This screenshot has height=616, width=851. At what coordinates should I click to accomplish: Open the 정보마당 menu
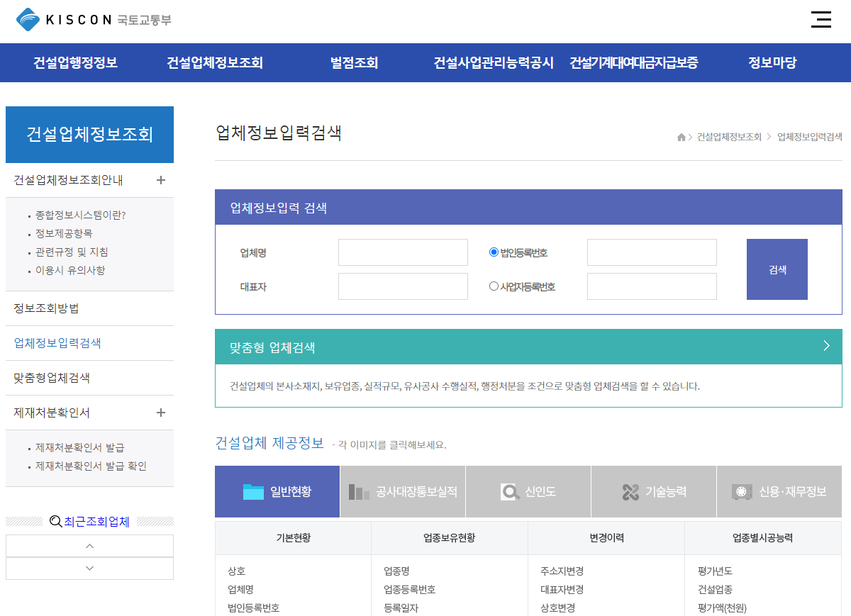[x=772, y=62]
